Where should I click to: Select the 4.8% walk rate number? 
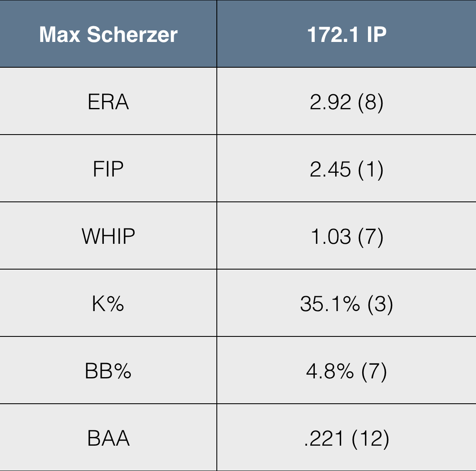[x=330, y=371]
